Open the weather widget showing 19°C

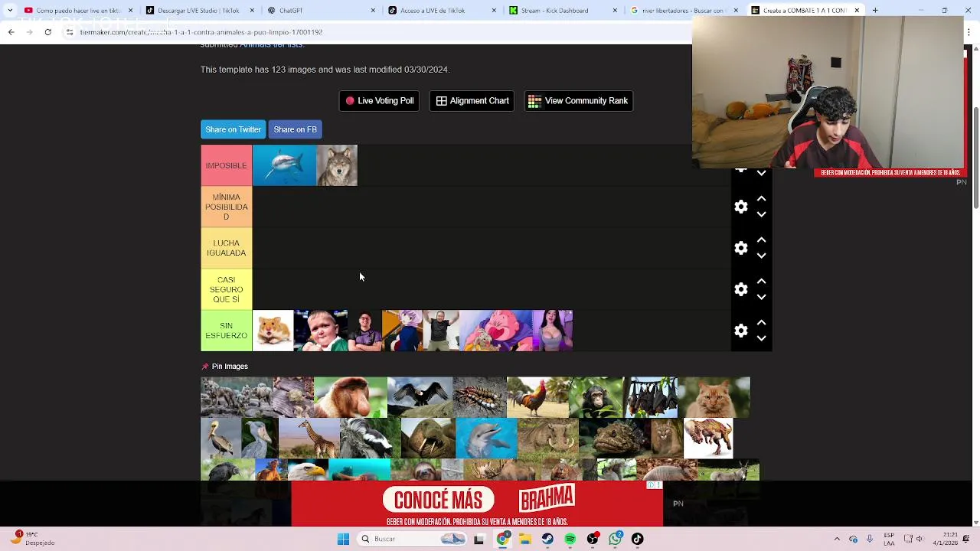point(32,539)
